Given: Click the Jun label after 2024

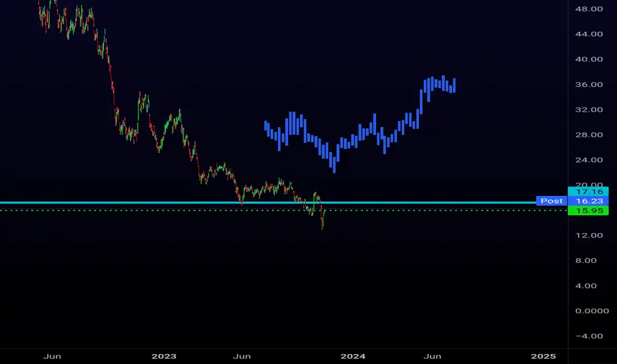Looking at the screenshot, I should [432, 356].
